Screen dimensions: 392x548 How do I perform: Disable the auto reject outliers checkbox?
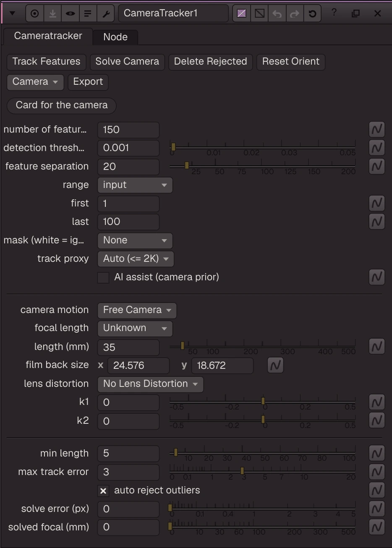tap(103, 491)
